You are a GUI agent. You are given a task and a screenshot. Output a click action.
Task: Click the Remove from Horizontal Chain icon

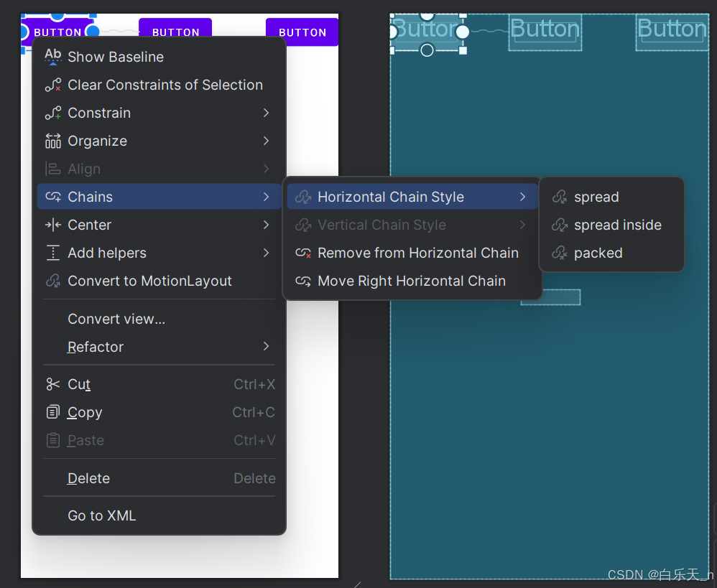click(x=303, y=253)
